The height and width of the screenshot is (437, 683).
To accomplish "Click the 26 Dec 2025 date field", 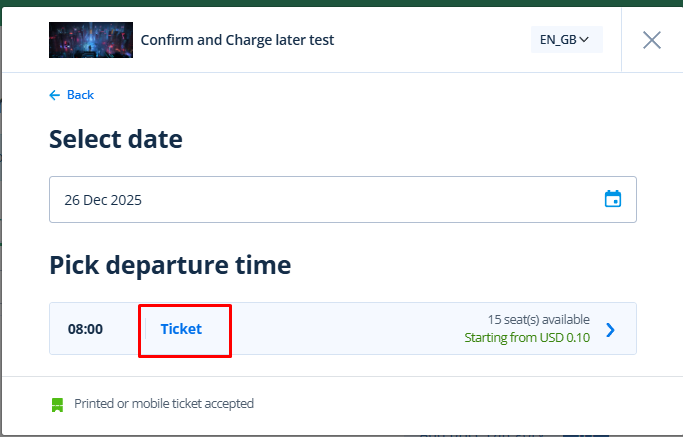I will (x=300, y=199).
